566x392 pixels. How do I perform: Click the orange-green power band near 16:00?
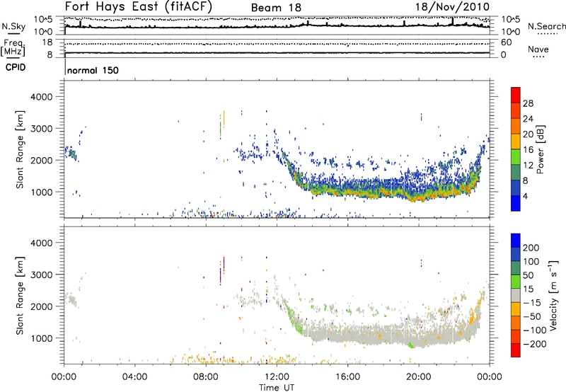pos(347,192)
